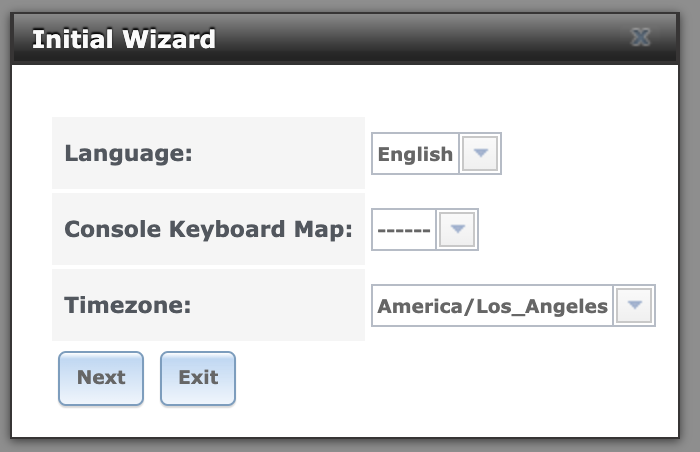Select the America/Los_Angeles timezone field
Image resolution: width=700 pixels, height=452 pixels.
pos(492,306)
